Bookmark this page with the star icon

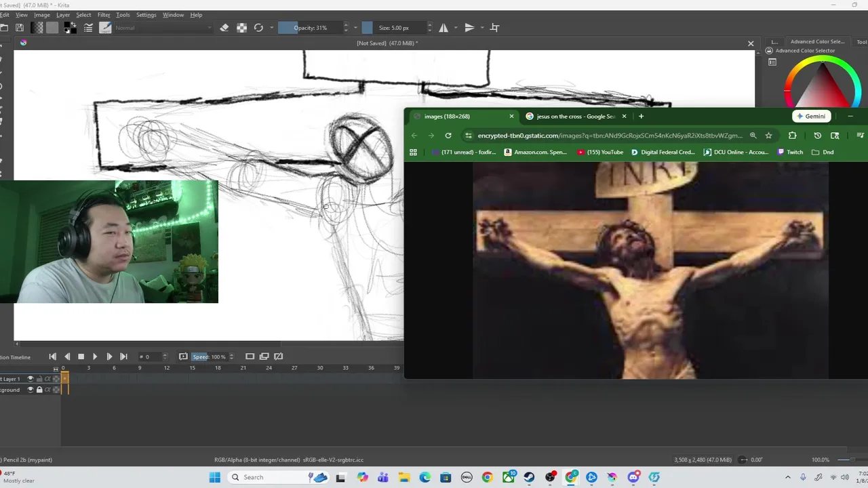pos(768,136)
